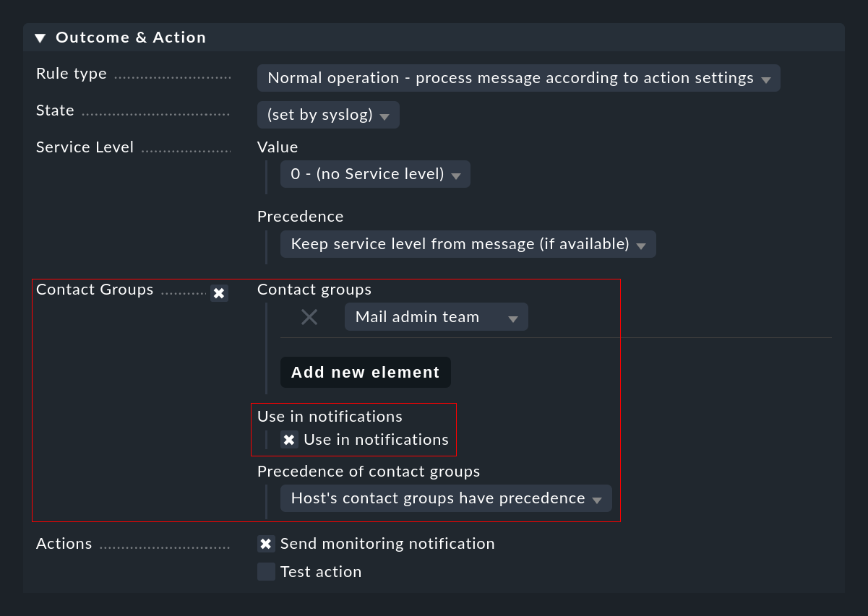Remove the Contact Groups setting via its X icon
Image resolution: width=868 pixels, height=616 pixels.
click(219, 293)
